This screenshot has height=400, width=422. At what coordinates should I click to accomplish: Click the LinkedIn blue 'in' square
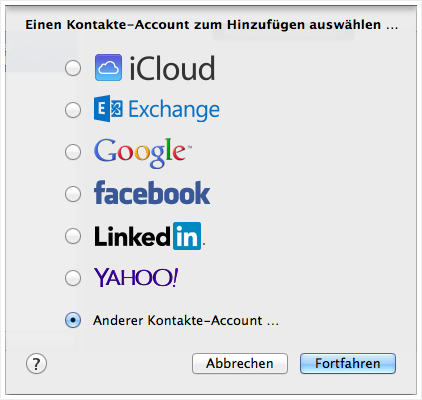[187, 236]
